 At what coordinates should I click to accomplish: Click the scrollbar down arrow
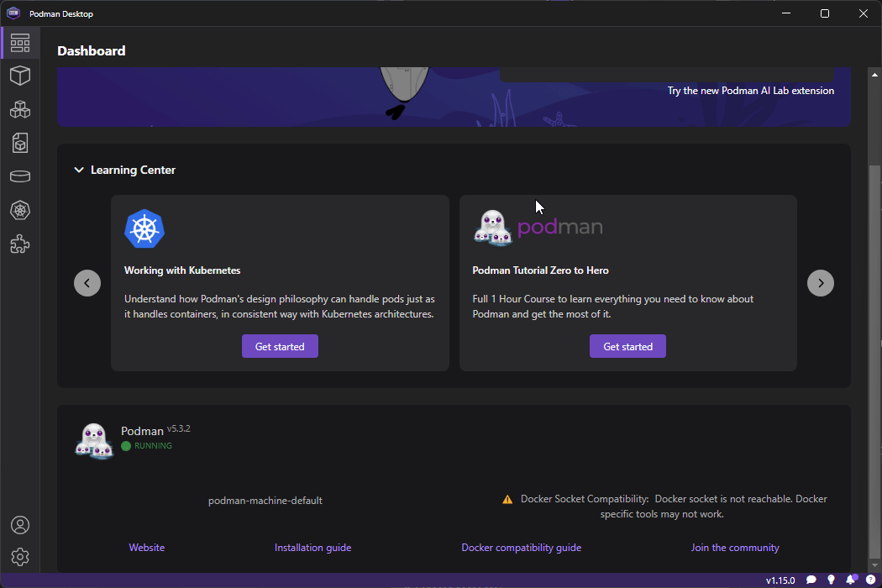point(874,565)
